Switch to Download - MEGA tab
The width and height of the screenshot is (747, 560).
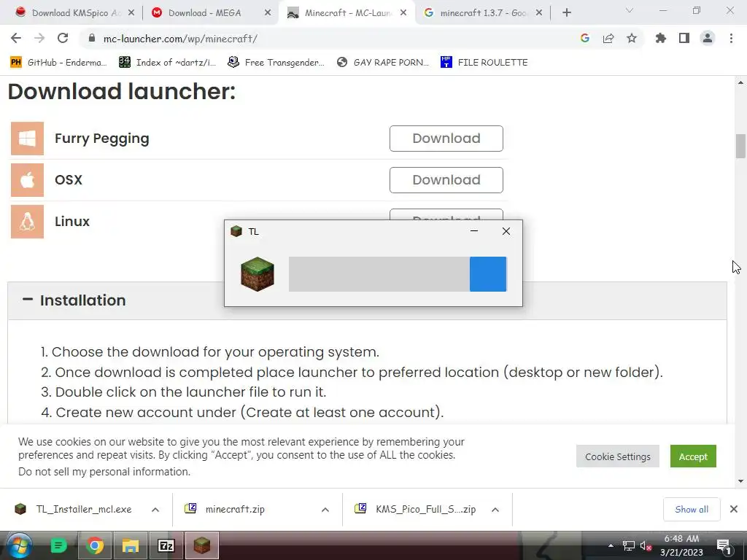click(209, 13)
